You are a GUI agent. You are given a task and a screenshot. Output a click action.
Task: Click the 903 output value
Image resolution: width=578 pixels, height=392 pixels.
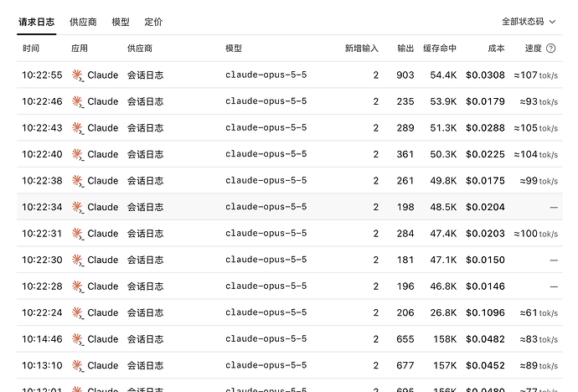pos(405,75)
